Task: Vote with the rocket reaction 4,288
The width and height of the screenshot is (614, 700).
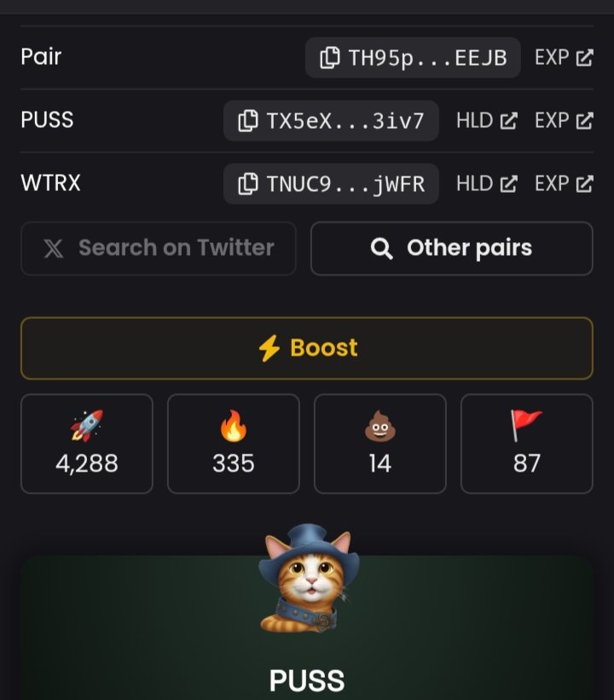Action: (x=87, y=443)
